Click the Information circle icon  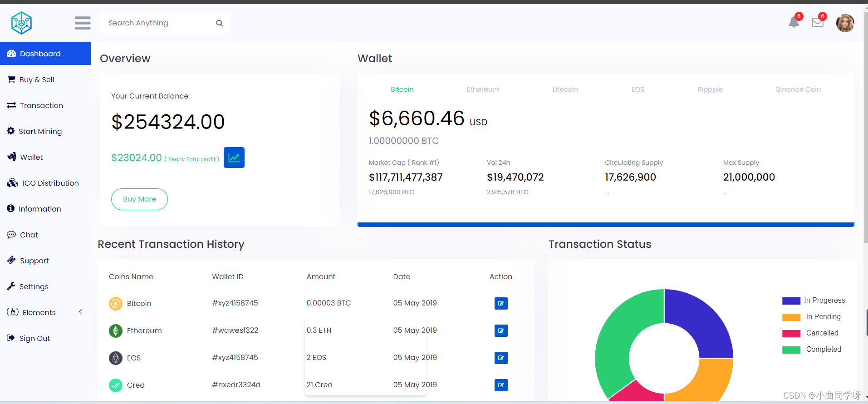pyautogui.click(x=11, y=208)
